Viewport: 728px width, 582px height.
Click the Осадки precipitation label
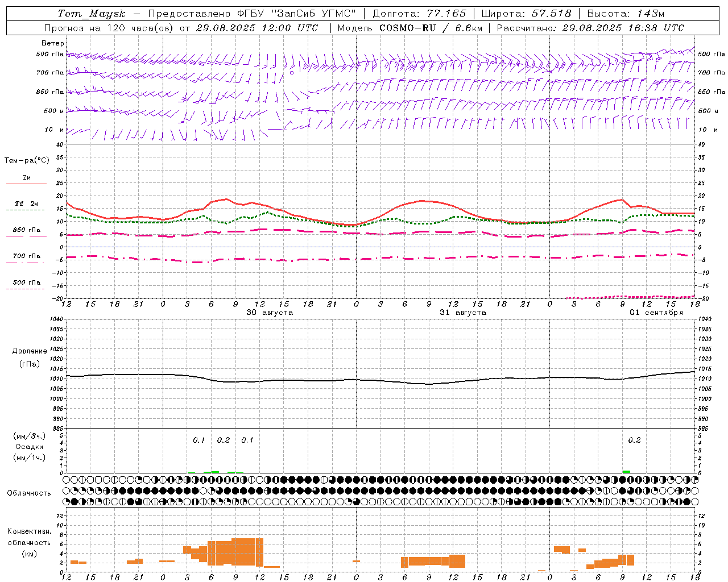pos(30,447)
